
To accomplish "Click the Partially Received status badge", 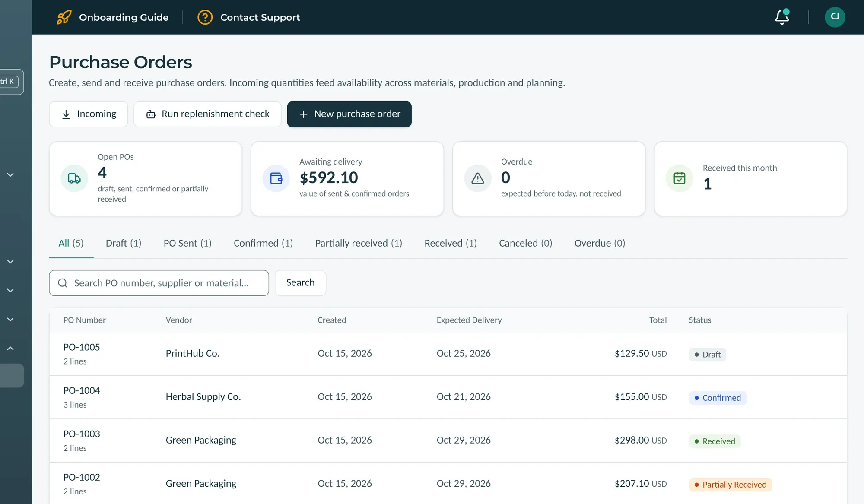I will tap(730, 485).
